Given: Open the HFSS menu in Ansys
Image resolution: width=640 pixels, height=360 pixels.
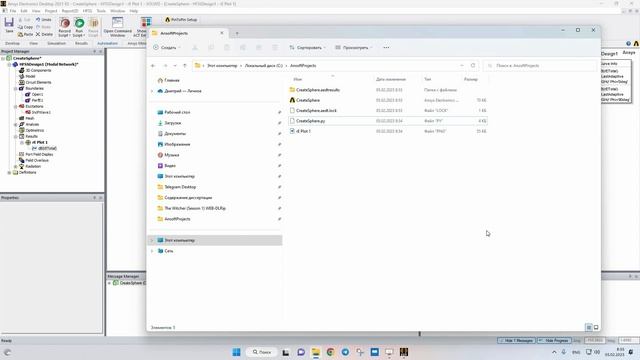Looking at the screenshot, I should [87, 11].
